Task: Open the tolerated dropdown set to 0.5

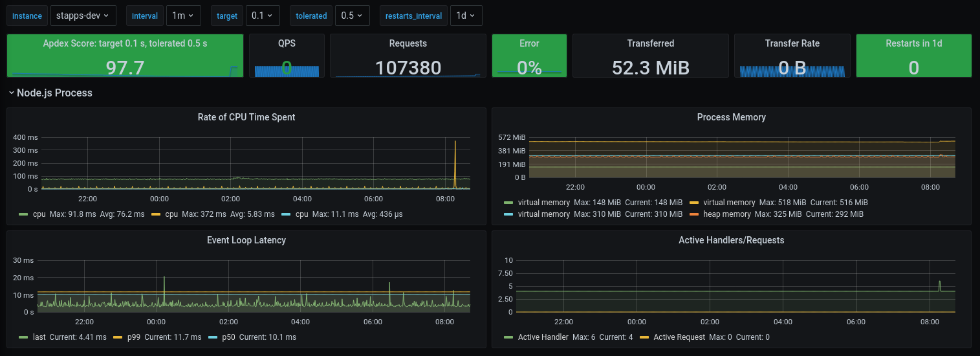Action: tap(352, 16)
